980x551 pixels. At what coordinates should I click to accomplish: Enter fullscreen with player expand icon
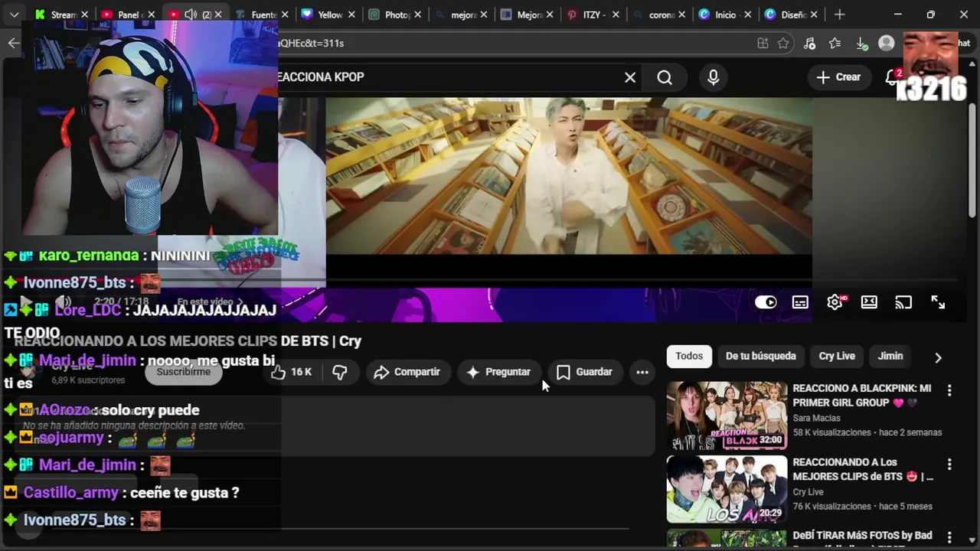938,302
